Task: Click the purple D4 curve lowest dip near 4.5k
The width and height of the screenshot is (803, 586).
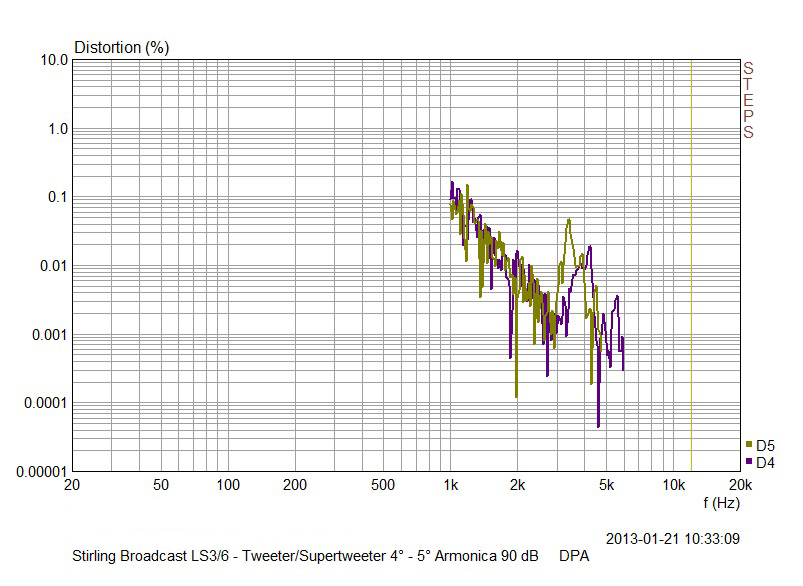Action: pyautogui.click(x=598, y=424)
